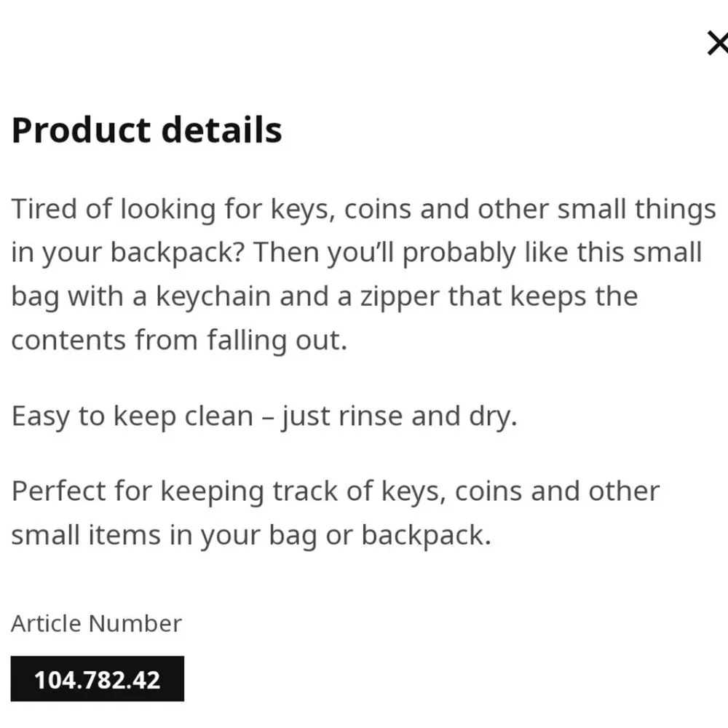The image size is (728, 728).
Task: Click the article number 104.782.42 badge
Action: 97,679
